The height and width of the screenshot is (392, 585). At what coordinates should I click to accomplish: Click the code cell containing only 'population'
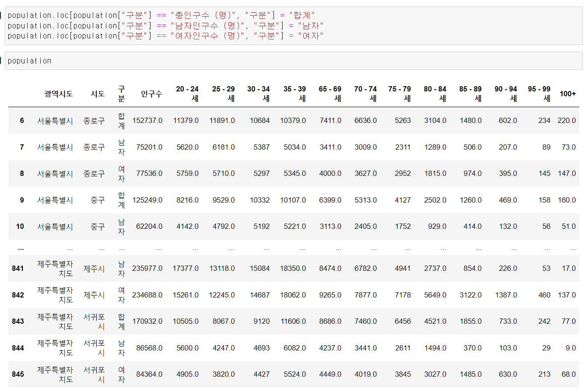[x=294, y=61]
